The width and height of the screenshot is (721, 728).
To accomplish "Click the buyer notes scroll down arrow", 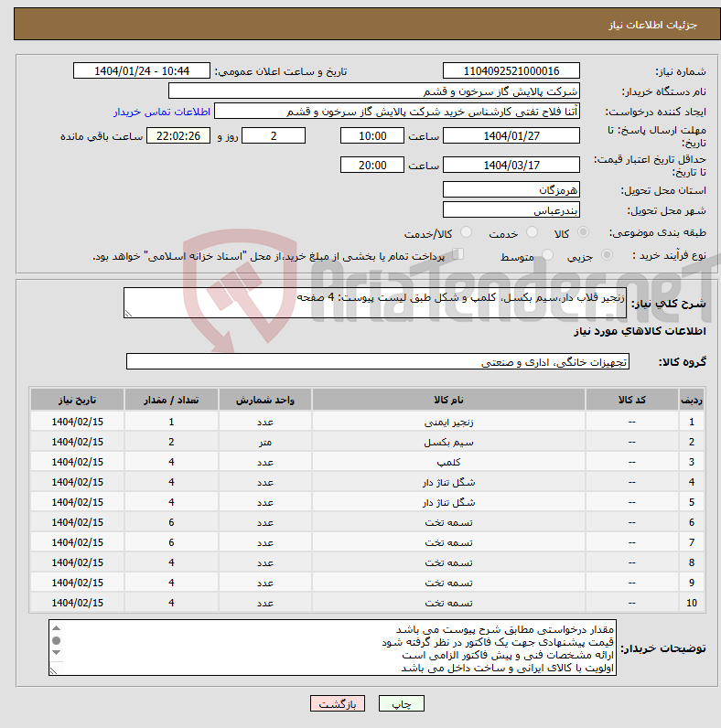I will coord(56,653).
